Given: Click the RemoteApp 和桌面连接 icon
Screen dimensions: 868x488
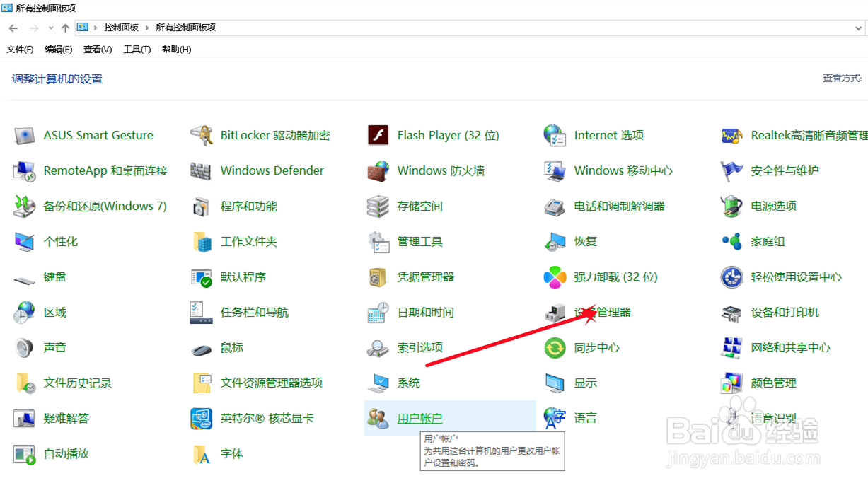Looking at the screenshot, I should [x=25, y=170].
